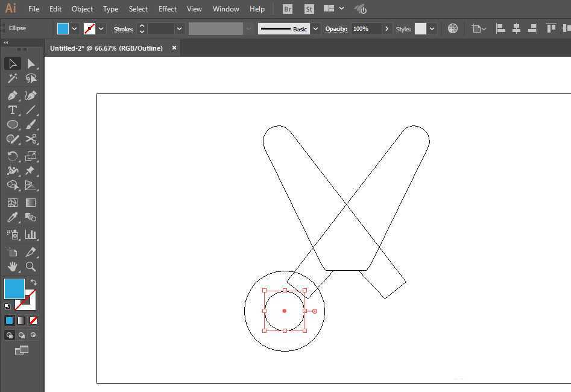571x392 pixels.
Task: Activate the Zoom tool
Action: [x=31, y=267]
